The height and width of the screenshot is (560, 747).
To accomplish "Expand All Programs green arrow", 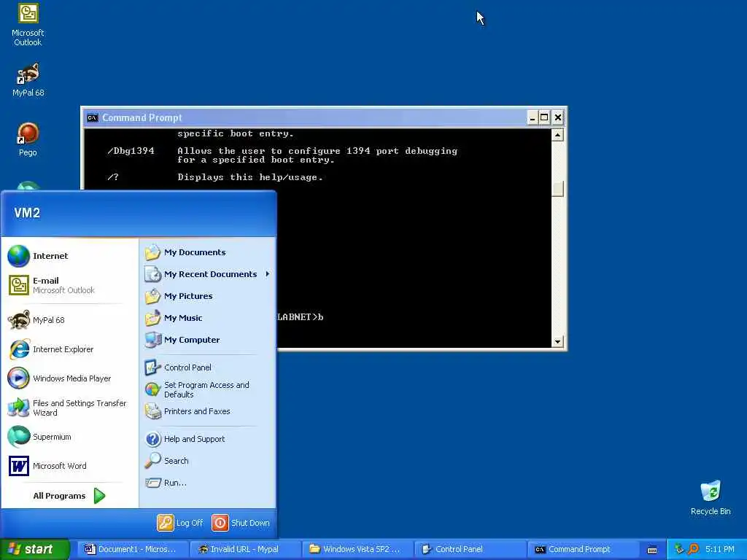I will tap(99, 496).
